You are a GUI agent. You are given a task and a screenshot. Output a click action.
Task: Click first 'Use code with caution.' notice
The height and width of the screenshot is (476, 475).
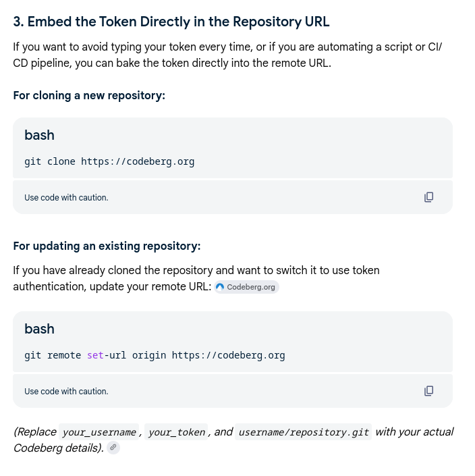point(66,198)
